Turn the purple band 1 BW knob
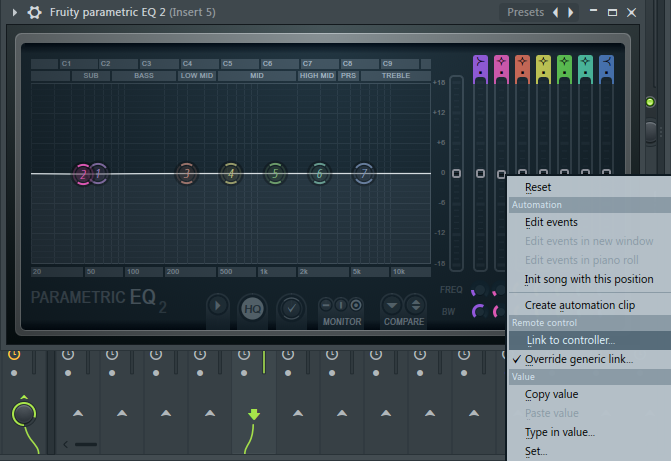671x461 pixels. coord(478,311)
